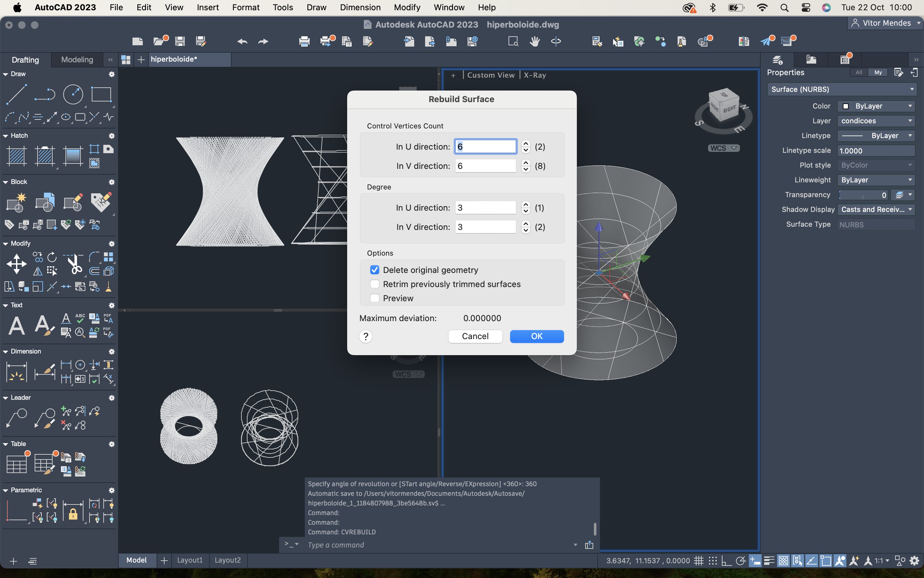
Task: Confirm Rebuild Surface with OK
Action: click(537, 336)
